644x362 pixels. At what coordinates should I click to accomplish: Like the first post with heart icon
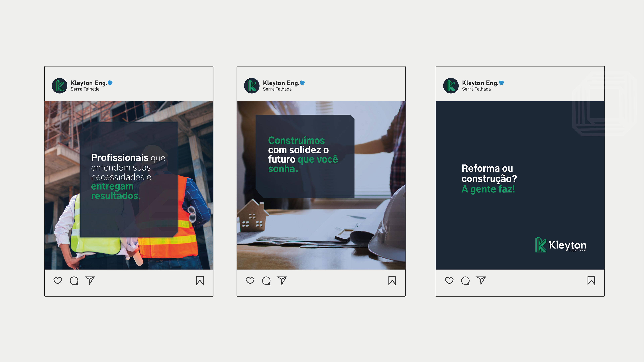(58, 281)
